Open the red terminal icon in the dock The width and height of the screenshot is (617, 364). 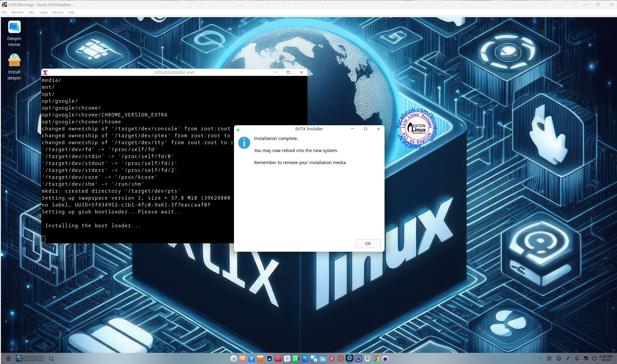pos(278,359)
